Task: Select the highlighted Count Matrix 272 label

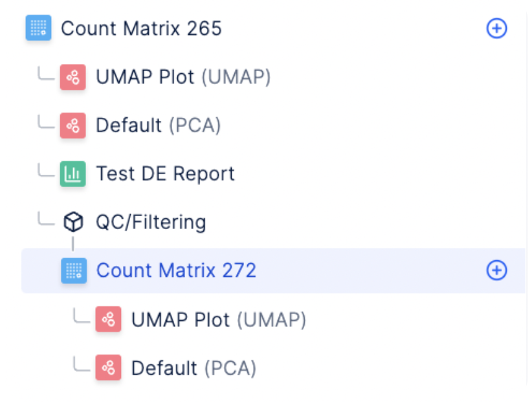Action: (x=176, y=271)
